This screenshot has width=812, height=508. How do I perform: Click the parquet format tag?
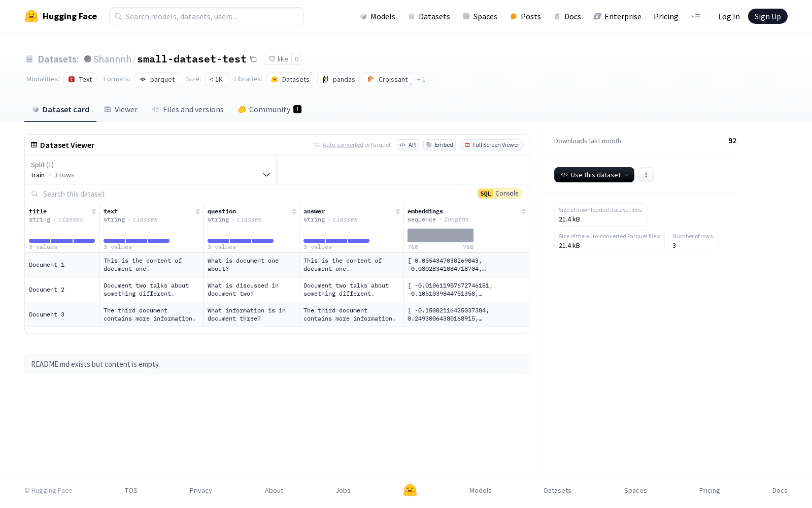[157, 79]
